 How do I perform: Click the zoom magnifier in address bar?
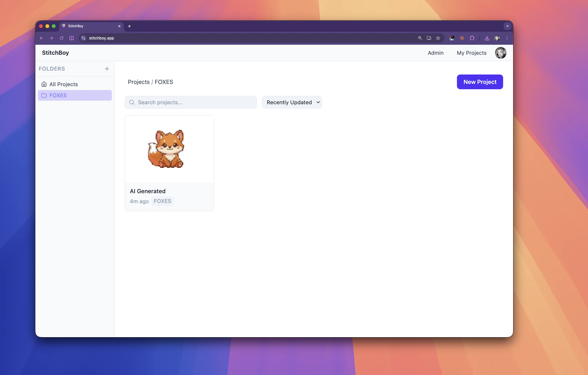[x=420, y=38]
